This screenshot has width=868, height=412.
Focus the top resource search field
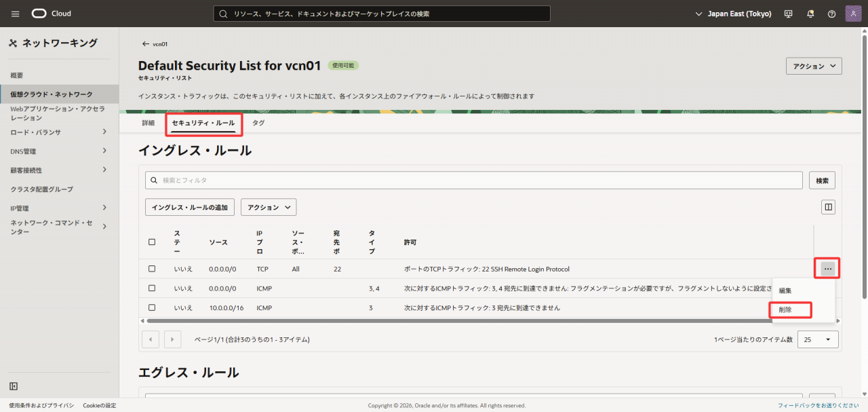[382, 14]
